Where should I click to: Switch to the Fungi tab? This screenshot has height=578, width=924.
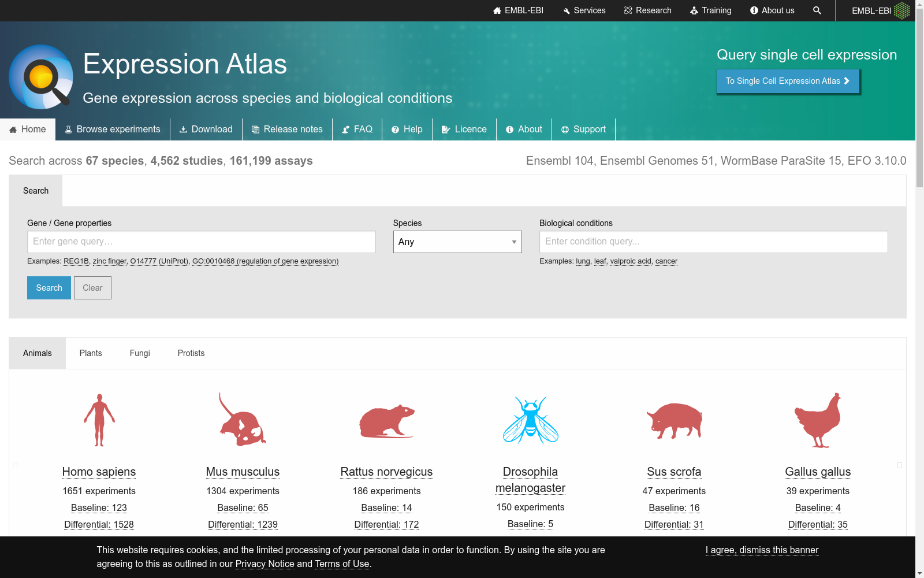pos(140,353)
